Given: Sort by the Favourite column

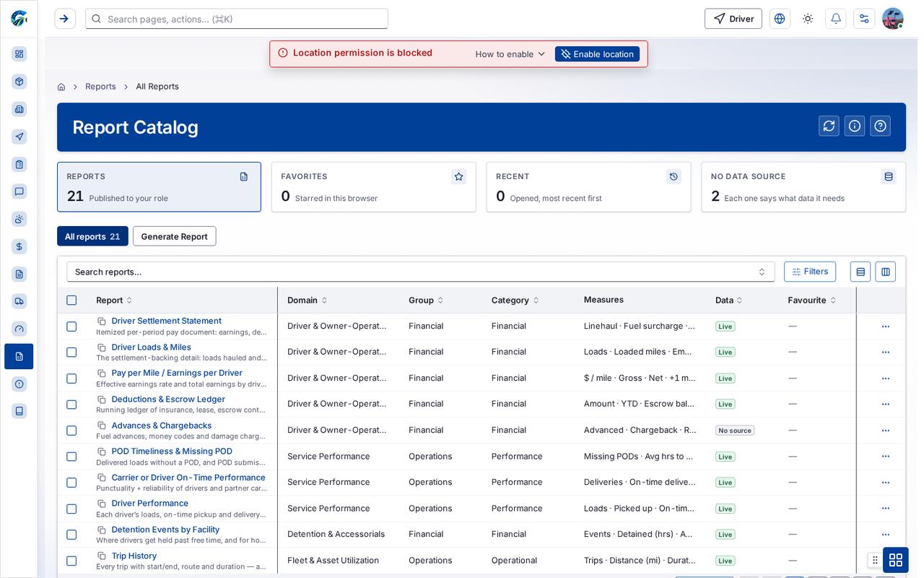Looking at the screenshot, I should tap(811, 300).
